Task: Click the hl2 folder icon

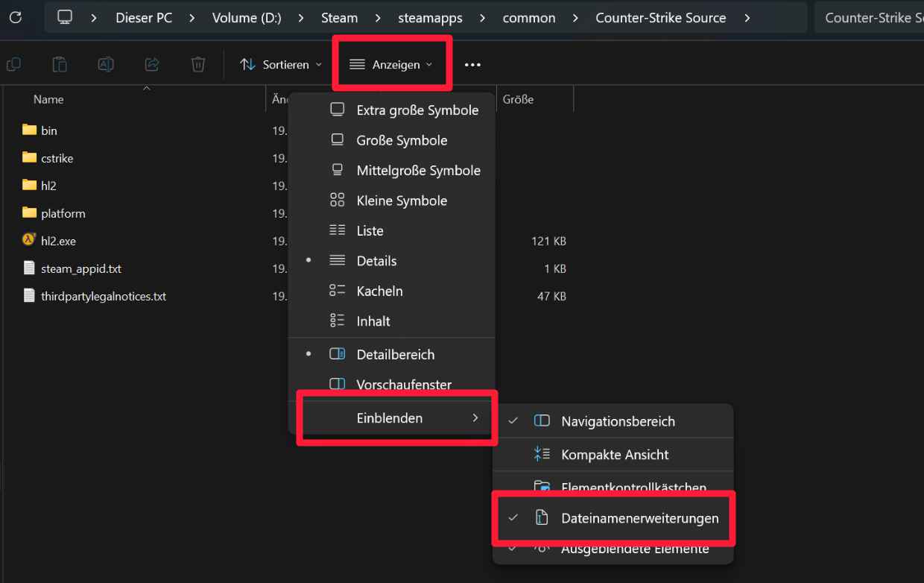Action: 29,185
